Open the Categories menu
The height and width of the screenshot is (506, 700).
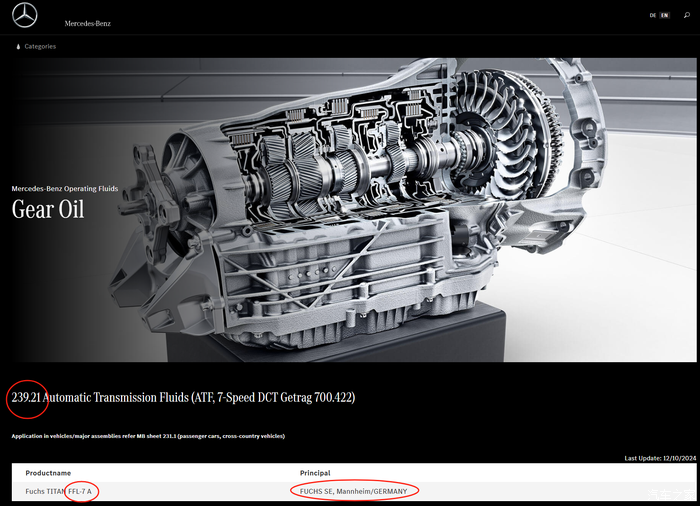tap(40, 47)
